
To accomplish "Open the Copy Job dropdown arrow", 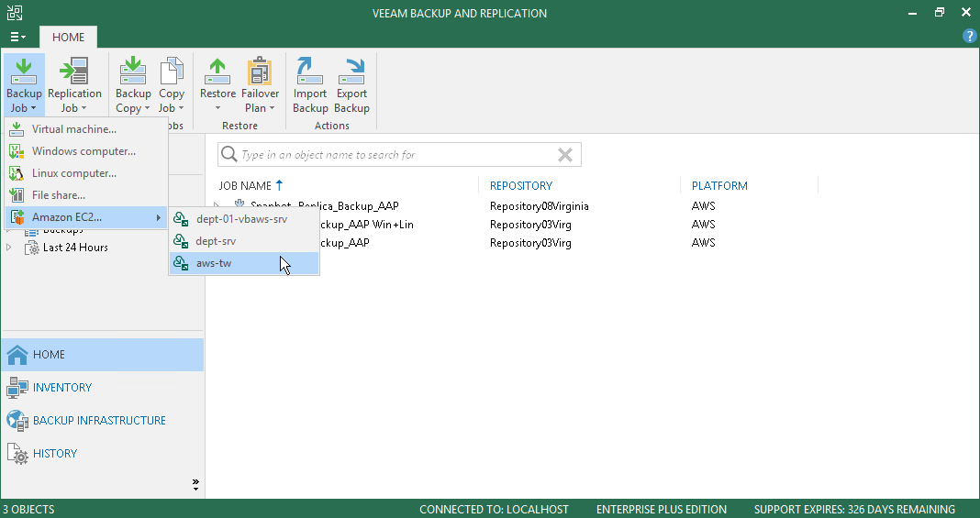I will pos(181,108).
